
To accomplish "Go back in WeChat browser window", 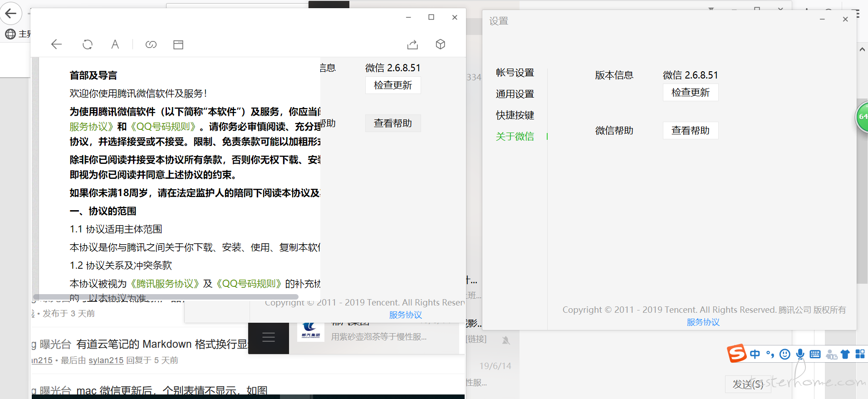I will point(56,44).
